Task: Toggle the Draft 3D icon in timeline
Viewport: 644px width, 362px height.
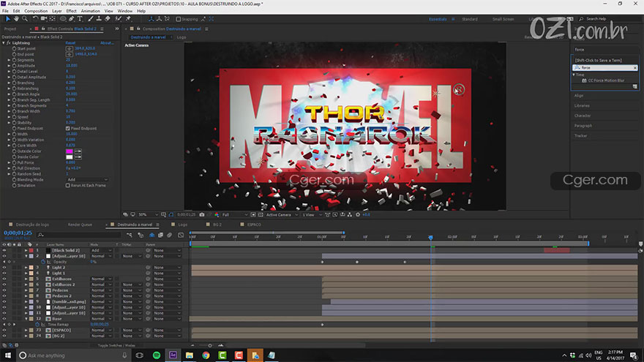Action: [141, 235]
